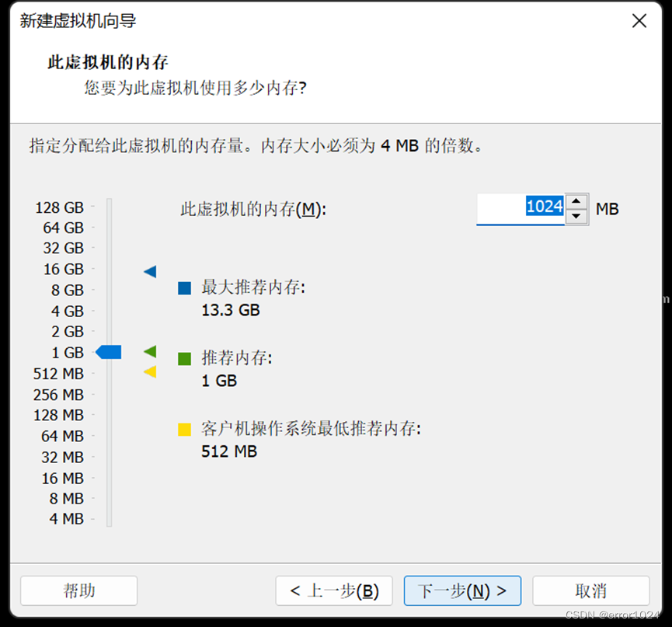The height and width of the screenshot is (627, 672).
Task: Click the 16 GB scale label
Action: 64,269
